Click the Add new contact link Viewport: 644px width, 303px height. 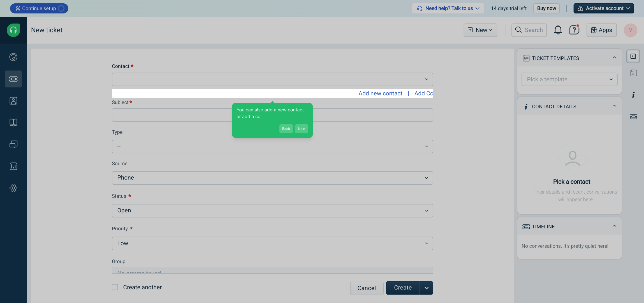coord(380,93)
